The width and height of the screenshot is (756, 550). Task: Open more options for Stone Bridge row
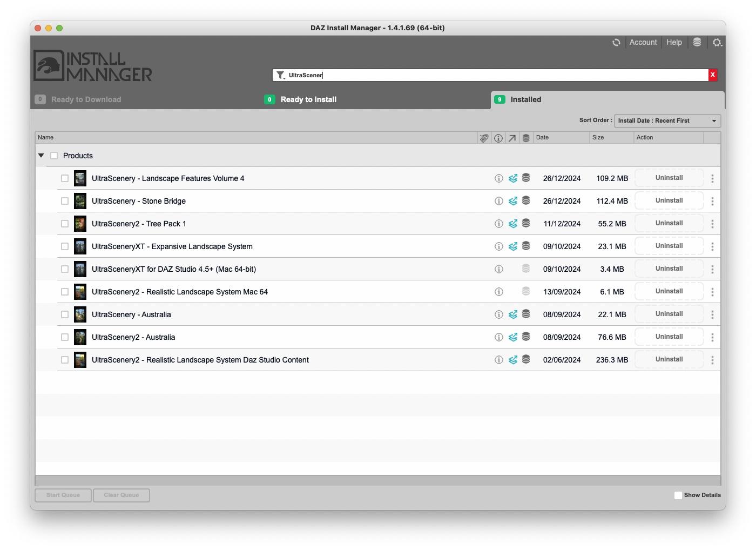coord(712,201)
